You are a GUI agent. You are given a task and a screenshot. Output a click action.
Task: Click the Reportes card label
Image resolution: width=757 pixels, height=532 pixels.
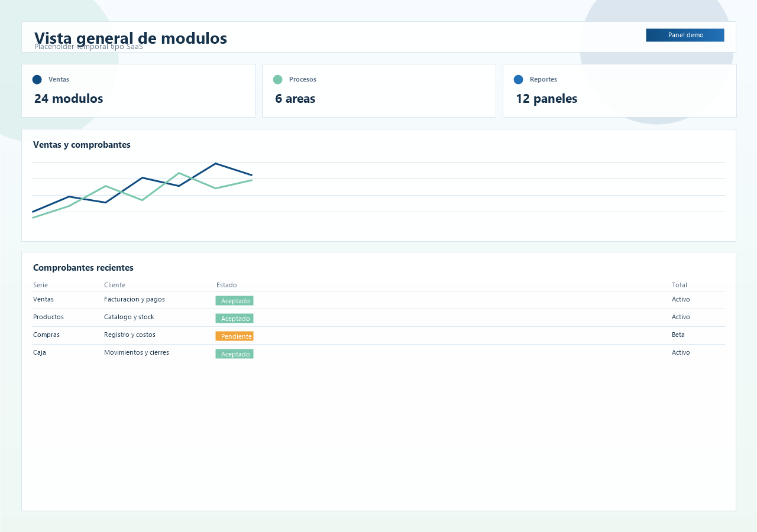click(544, 79)
